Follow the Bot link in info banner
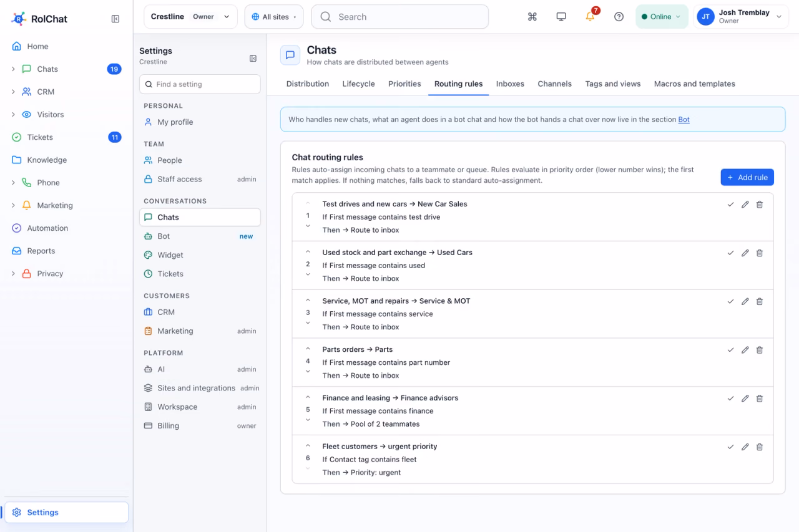799x532 pixels. (x=684, y=119)
